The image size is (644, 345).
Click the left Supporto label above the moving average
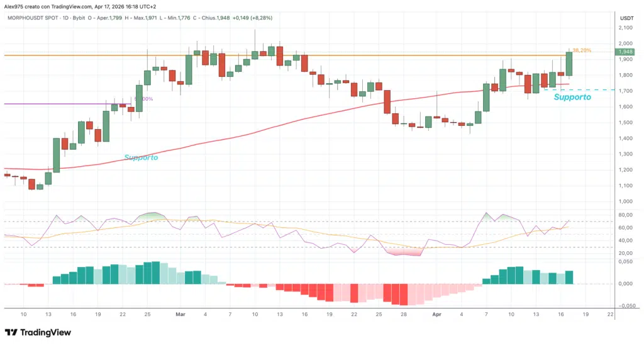coord(141,157)
